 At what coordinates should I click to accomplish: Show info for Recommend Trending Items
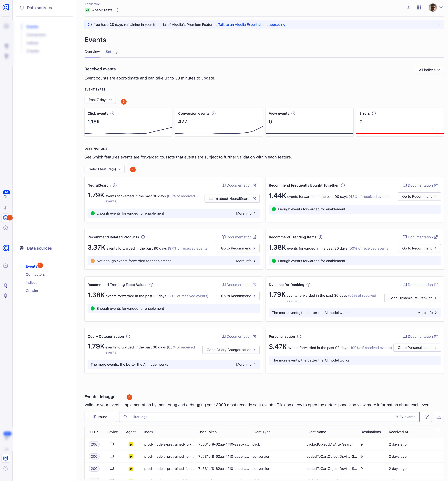pyautogui.click(x=321, y=237)
